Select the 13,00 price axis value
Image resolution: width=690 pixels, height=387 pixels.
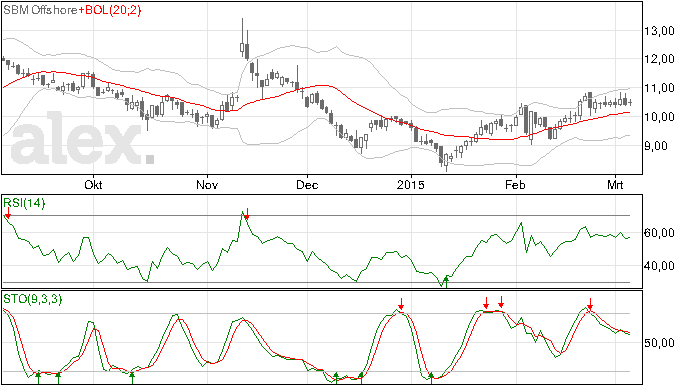point(659,31)
